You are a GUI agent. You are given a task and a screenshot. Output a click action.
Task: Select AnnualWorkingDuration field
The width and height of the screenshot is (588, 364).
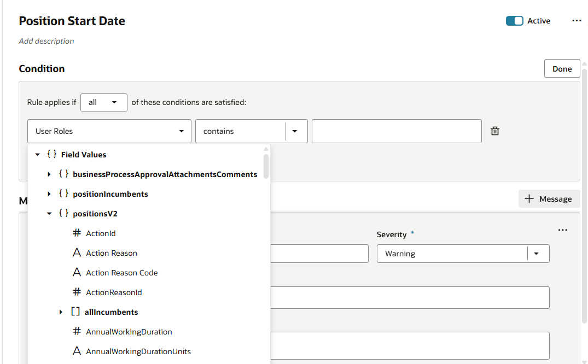pos(129,332)
